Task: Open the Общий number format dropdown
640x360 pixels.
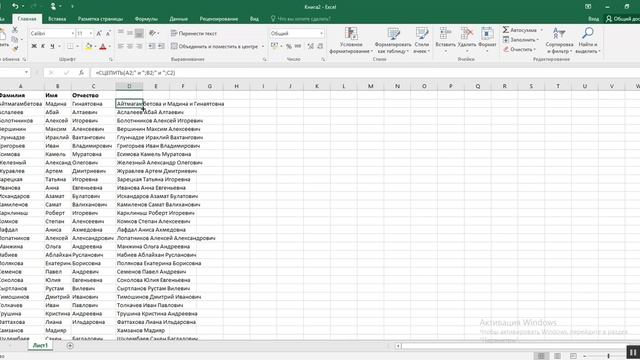Action: [x=321, y=33]
